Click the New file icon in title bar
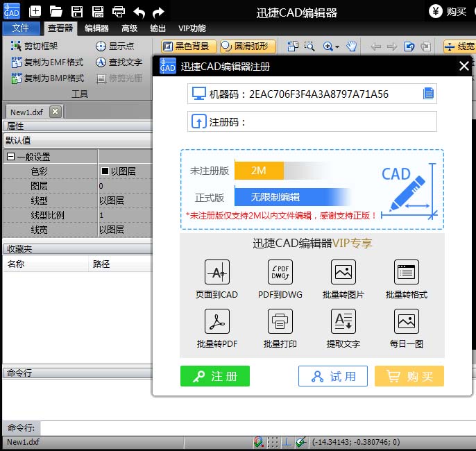Screen dimensions: 476x451 click(35, 12)
